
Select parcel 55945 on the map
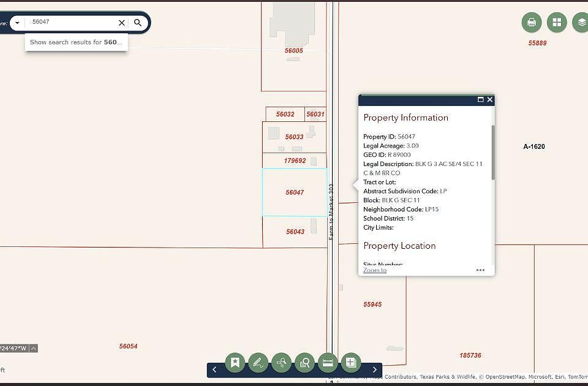pos(372,305)
